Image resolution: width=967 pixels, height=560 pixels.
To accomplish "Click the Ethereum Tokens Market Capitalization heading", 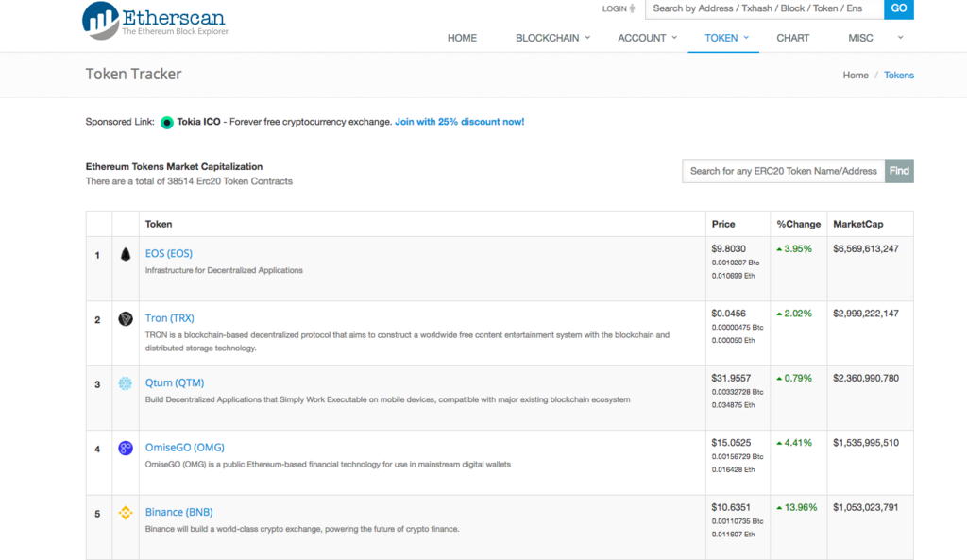I will click(x=174, y=166).
